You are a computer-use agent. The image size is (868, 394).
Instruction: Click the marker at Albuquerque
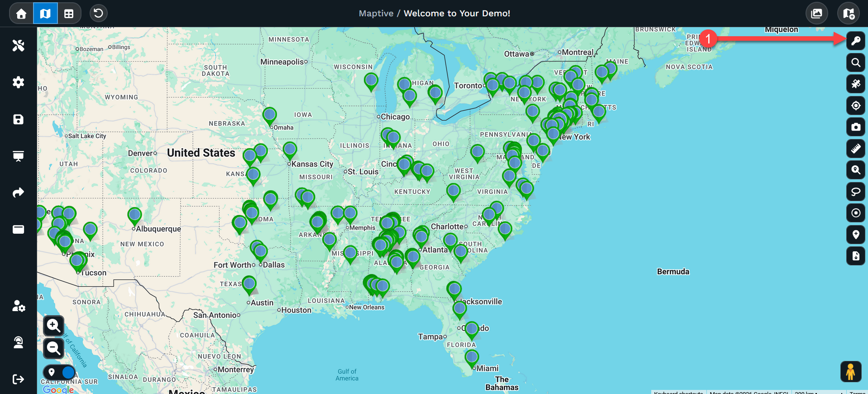[134, 216]
